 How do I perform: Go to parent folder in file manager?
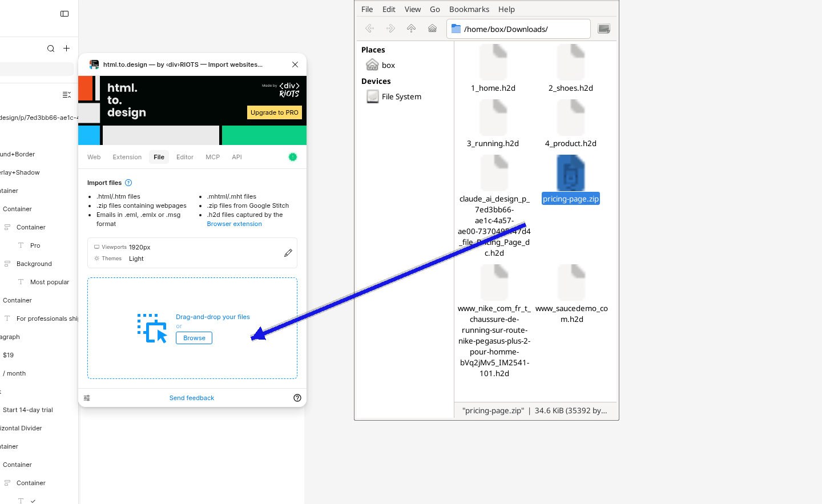411,29
